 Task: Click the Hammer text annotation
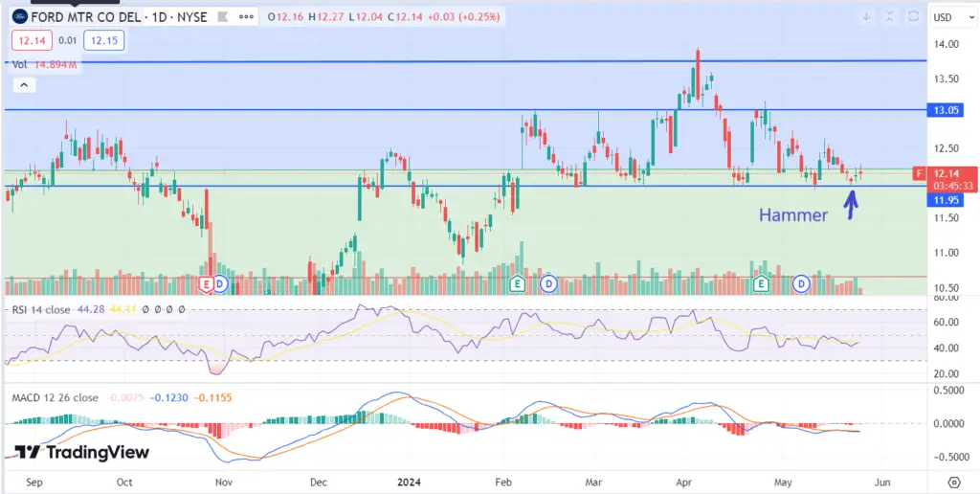(793, 215)
